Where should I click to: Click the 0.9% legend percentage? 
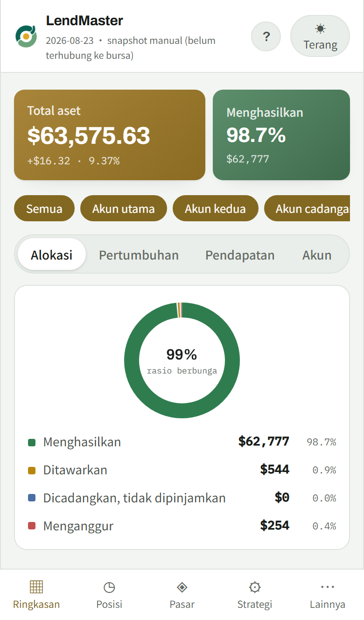click(324, 470)
